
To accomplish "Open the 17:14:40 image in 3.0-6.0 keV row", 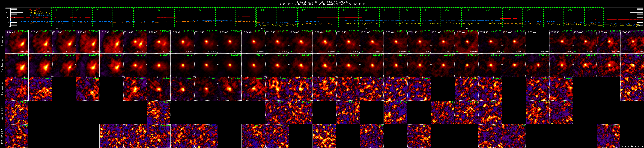I will click(17, 42).
